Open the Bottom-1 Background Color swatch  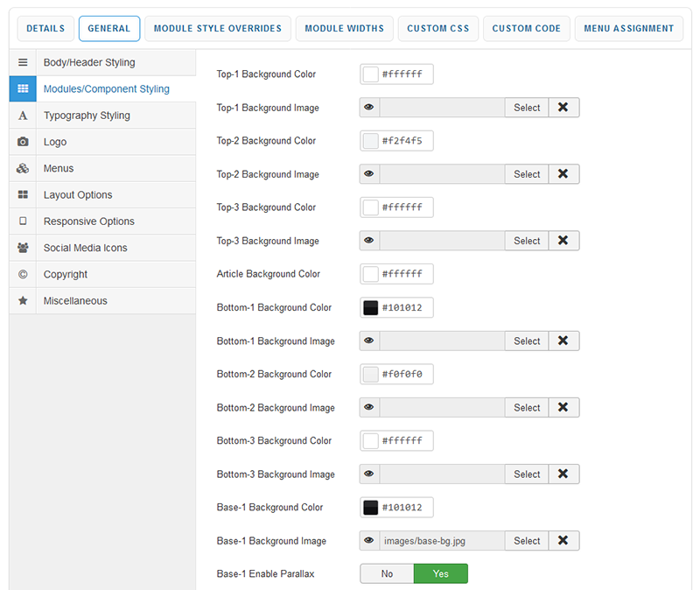click(x=370, y=308)
